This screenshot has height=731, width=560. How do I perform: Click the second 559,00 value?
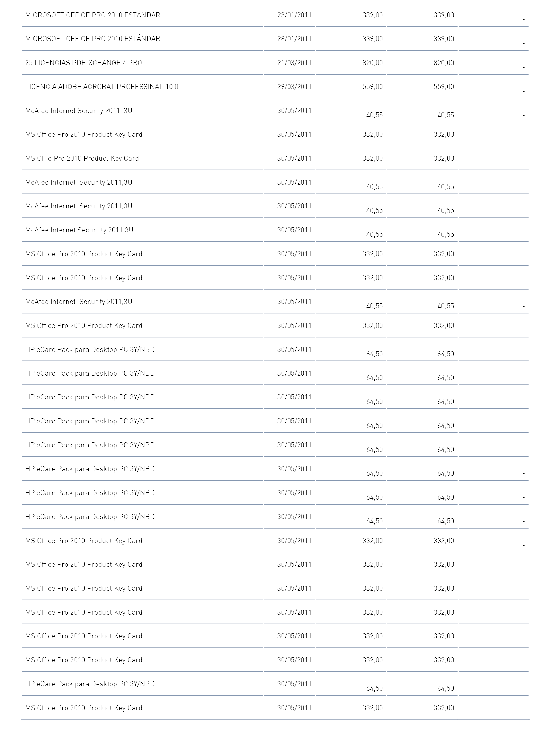(444, 87)
